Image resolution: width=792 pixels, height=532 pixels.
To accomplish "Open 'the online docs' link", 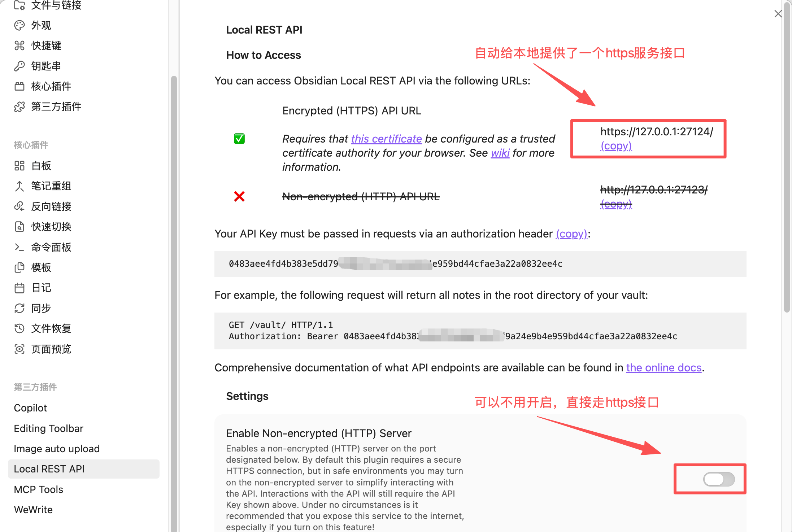I will click(663, 367).
